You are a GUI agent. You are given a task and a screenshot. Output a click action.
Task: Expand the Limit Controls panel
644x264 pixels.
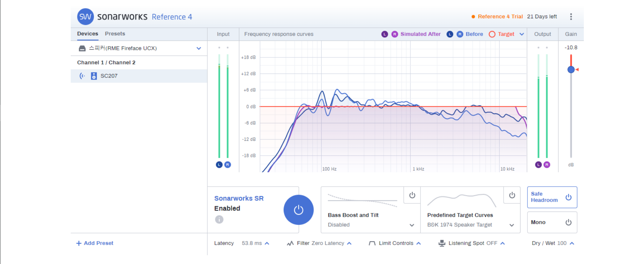pyautogui.click(x=418, y=243)
